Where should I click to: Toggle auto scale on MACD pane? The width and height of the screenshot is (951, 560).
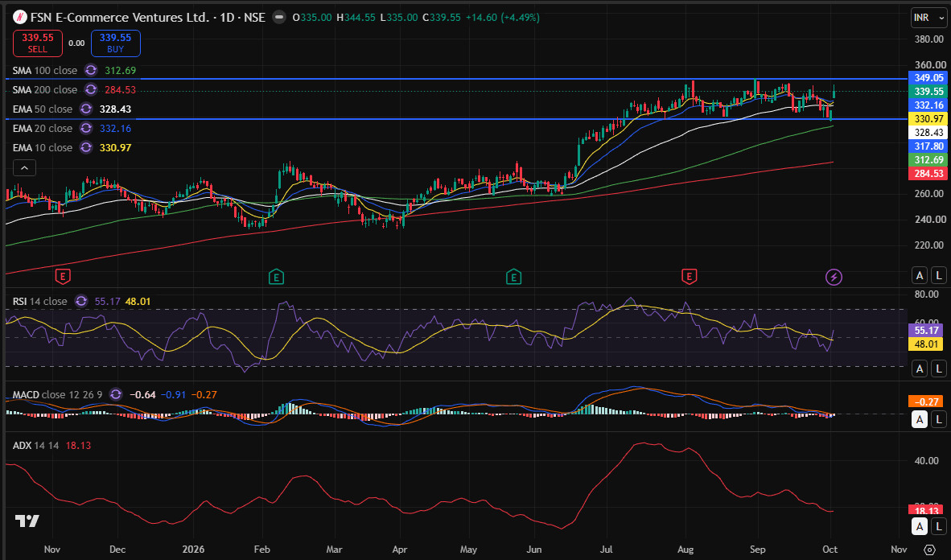tap(920, 419)
